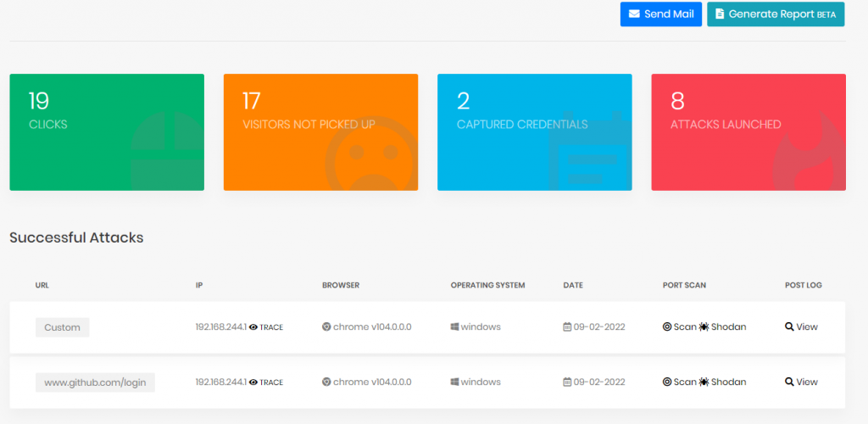
Task: Open the blue Captured Credentials card
Action: tap(535, 132)
